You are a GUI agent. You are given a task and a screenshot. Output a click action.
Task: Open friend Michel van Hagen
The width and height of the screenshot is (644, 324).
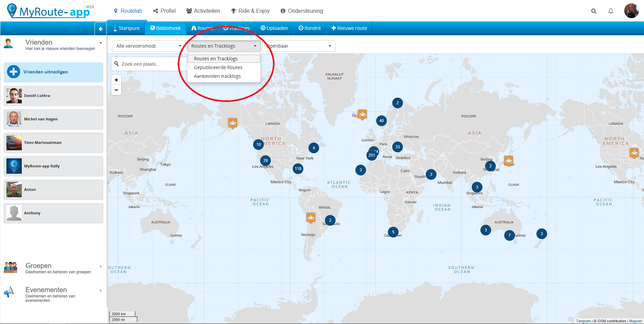(54, 119)
